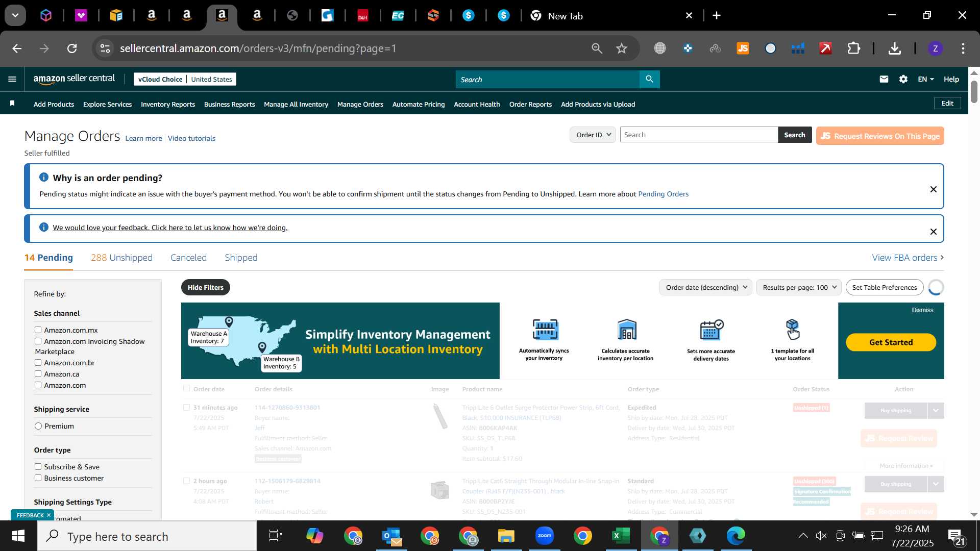This screenshot has height=551, width=980.
Task: Check the Amazon.ca sales channel
Action: [x=38, y=374]
